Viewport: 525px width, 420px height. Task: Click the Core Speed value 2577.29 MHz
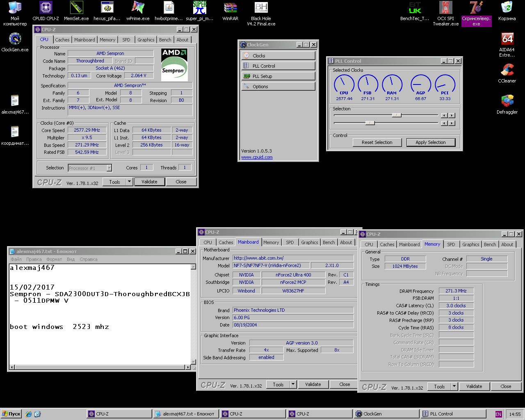click(87, 130)
